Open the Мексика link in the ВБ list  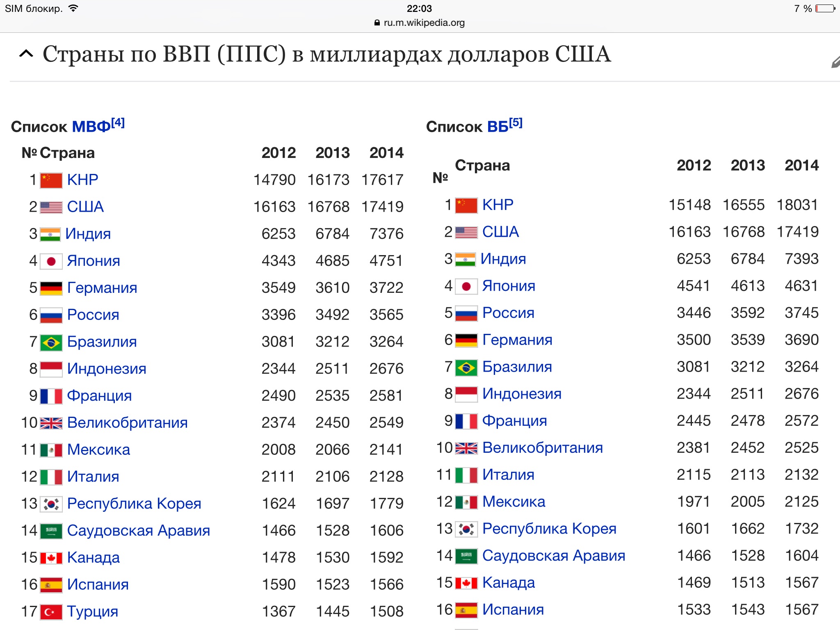pyautogui.click(x=514, y=502)
